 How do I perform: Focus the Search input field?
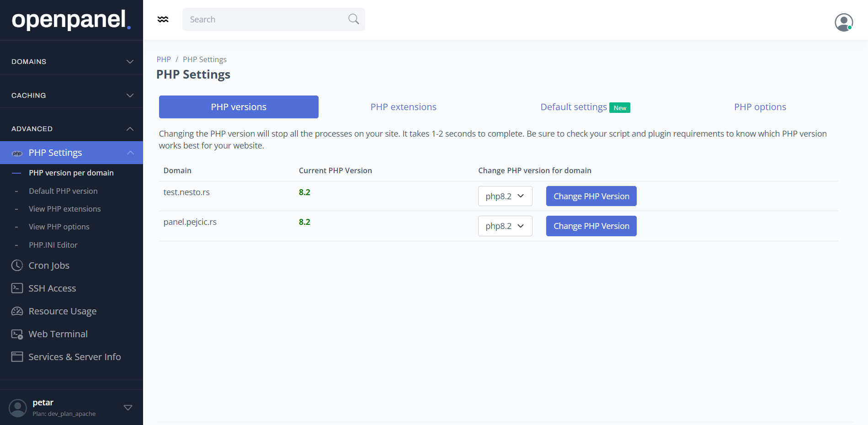tap(265, 19)
